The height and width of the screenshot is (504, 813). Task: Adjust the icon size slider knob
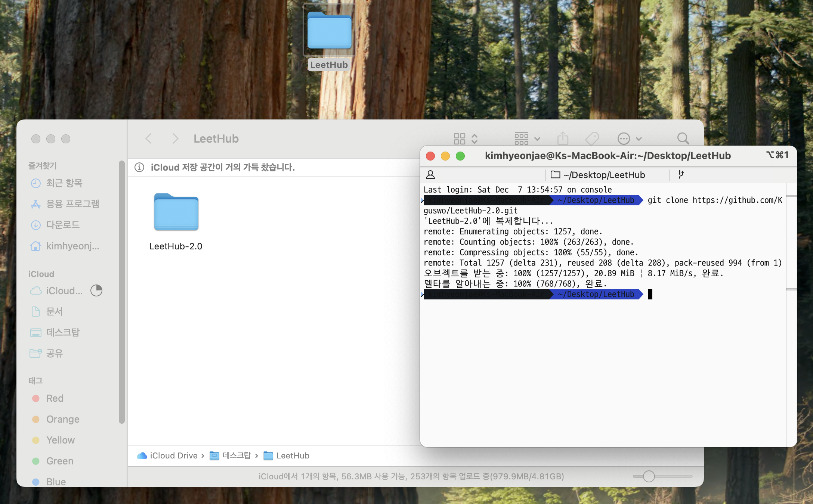(649, 476)
